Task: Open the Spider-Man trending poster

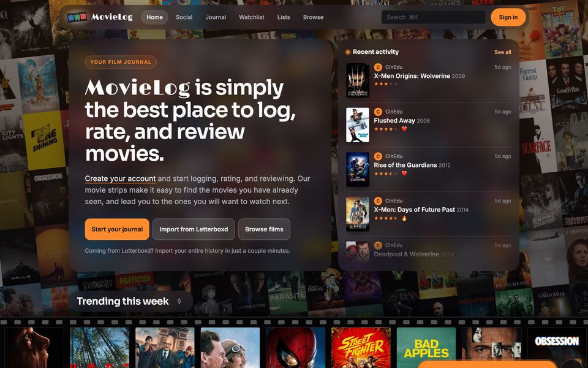Action: click(295, 348)
